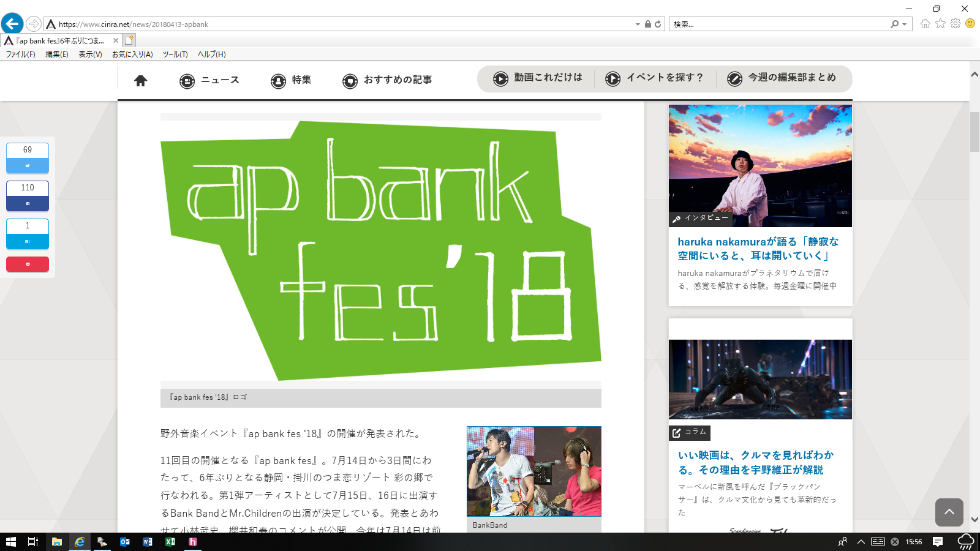The image size is (980, 551).
Task: Click the URL address field
Action: pyautogui.click(x=343, y=24)
